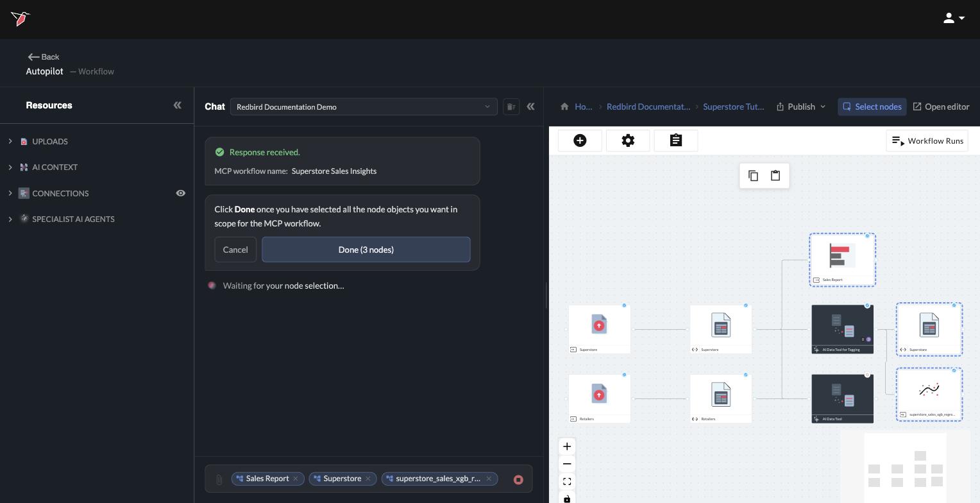Open the Publish dropdown
Image resolution: width=980 pixels, height=503 pixels.
point(801,107)
